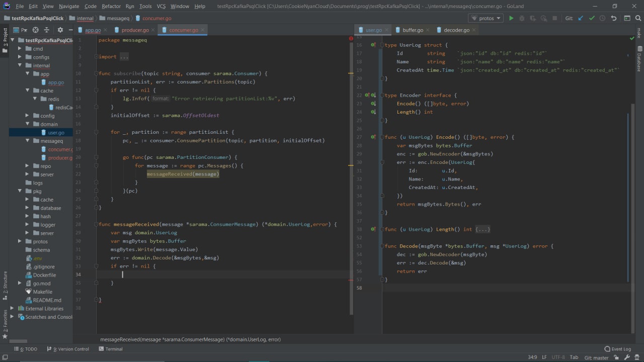Screen dimensions: 644x362
Task: Run the protos configuration with green play button
Action: point(511,18)
